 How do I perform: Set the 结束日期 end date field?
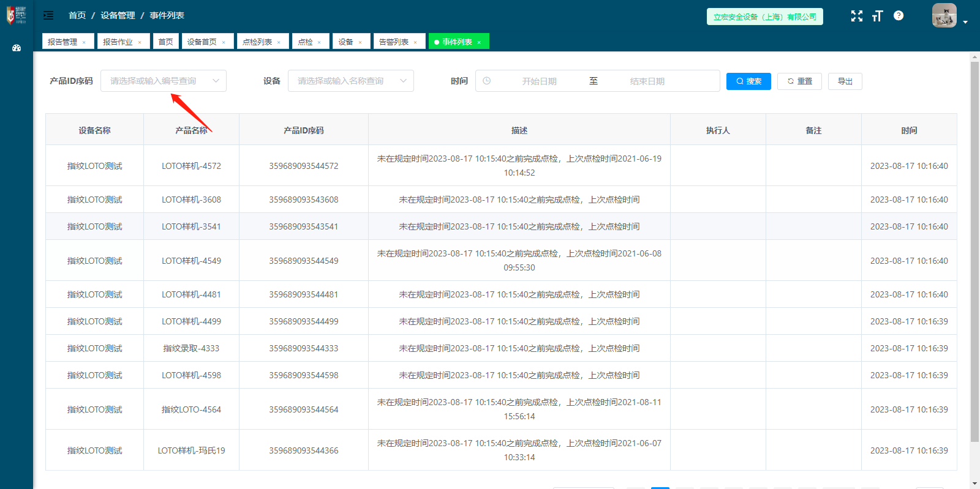[x=647, y=81]
